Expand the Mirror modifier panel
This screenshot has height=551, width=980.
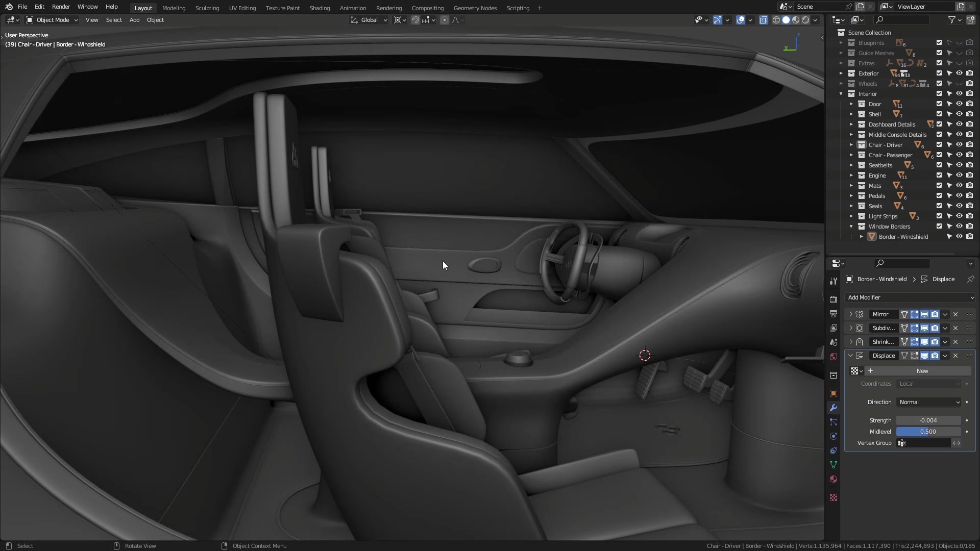tap(851, 314)
